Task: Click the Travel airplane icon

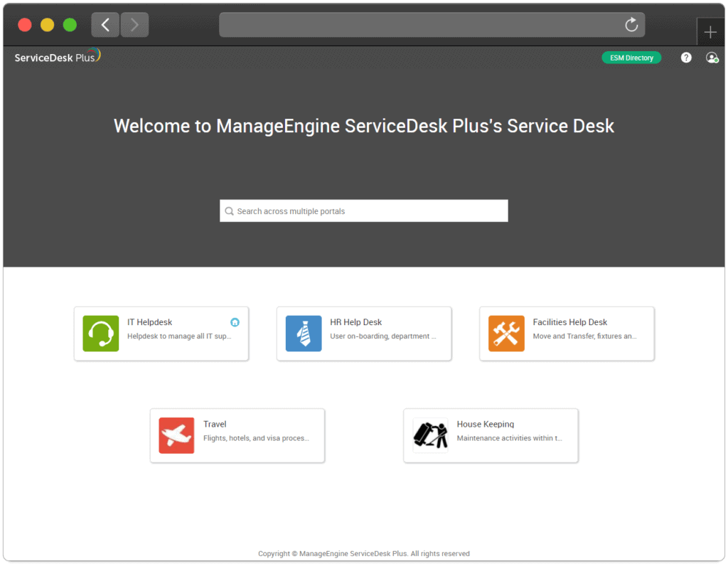Action: [176, 435]
